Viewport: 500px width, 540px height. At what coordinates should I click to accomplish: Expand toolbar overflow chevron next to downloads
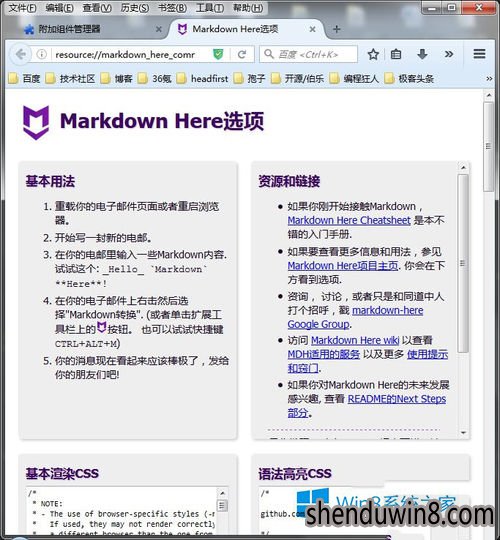[449, 54]
